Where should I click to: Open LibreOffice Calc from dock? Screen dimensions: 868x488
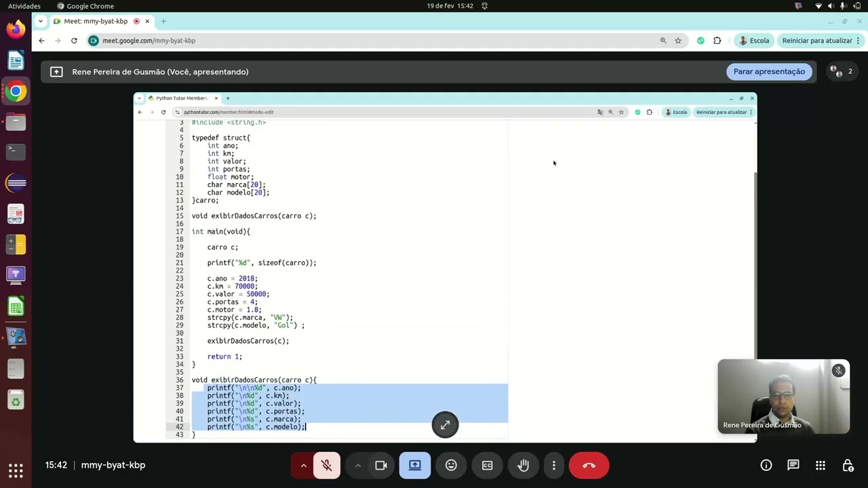click(16, 307)
